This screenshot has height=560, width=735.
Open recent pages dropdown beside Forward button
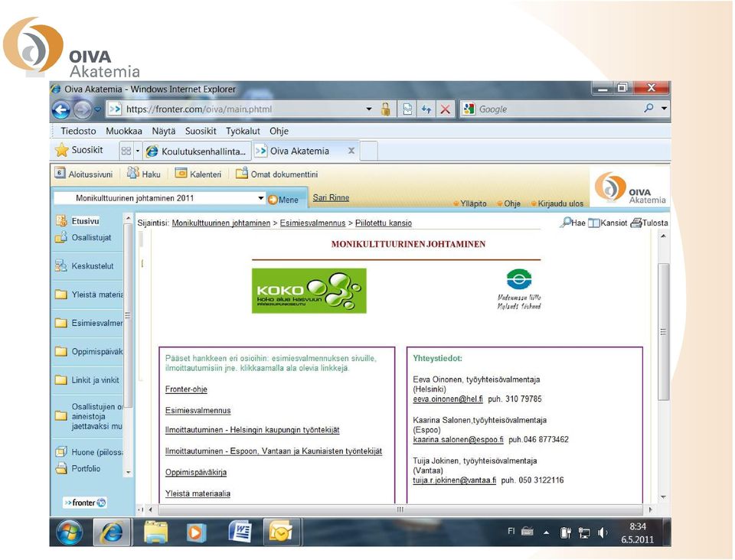(x=97, y=109)
